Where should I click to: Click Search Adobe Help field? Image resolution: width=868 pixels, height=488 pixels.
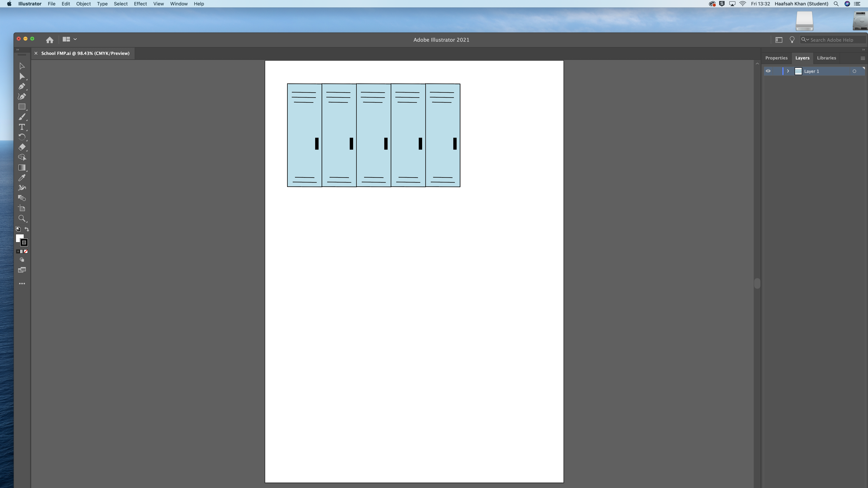[833, 40]
